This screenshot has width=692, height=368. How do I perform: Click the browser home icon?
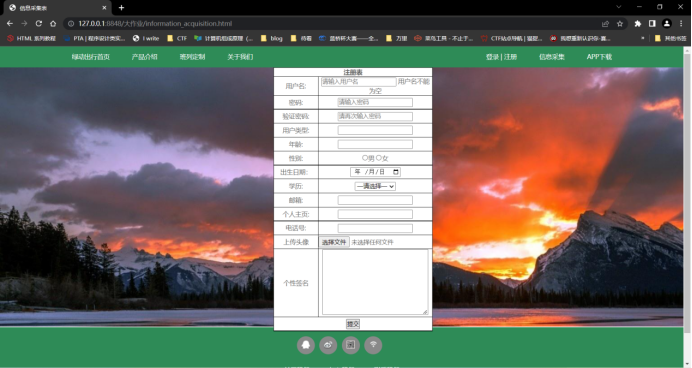[x=53, y=23]
